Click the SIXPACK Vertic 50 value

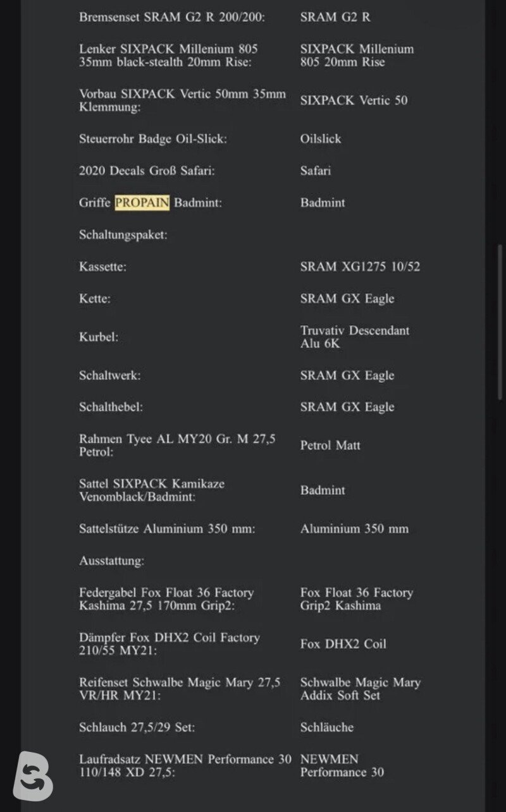point(354,100)
